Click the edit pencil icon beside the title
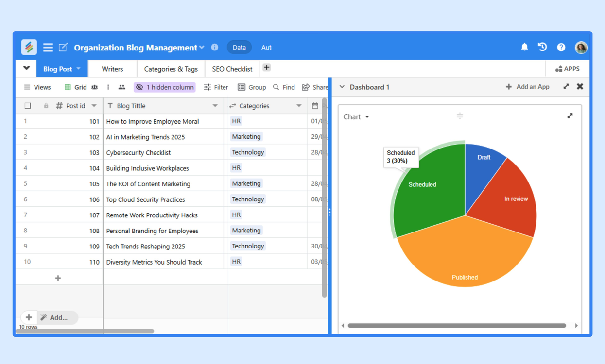The width and height of the screenshot is (605, 364). point(63,48)
